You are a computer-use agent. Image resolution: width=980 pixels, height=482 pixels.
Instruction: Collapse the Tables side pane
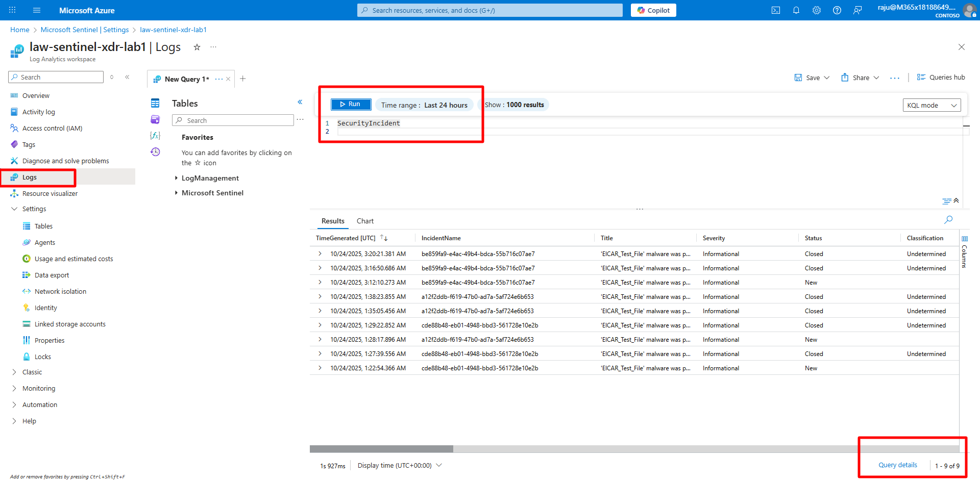[x=300, y=102]
